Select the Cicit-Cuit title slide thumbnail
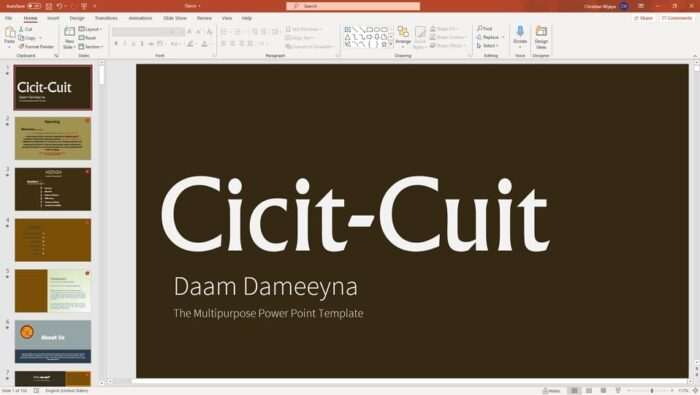 [53, 87]
